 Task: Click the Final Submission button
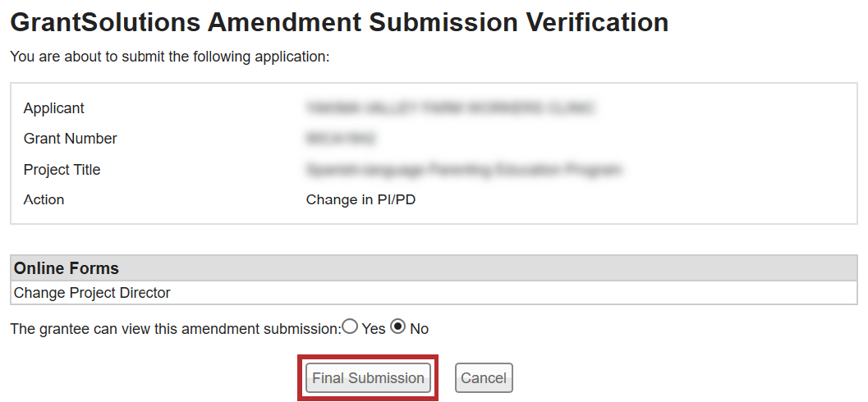[368, 378]
